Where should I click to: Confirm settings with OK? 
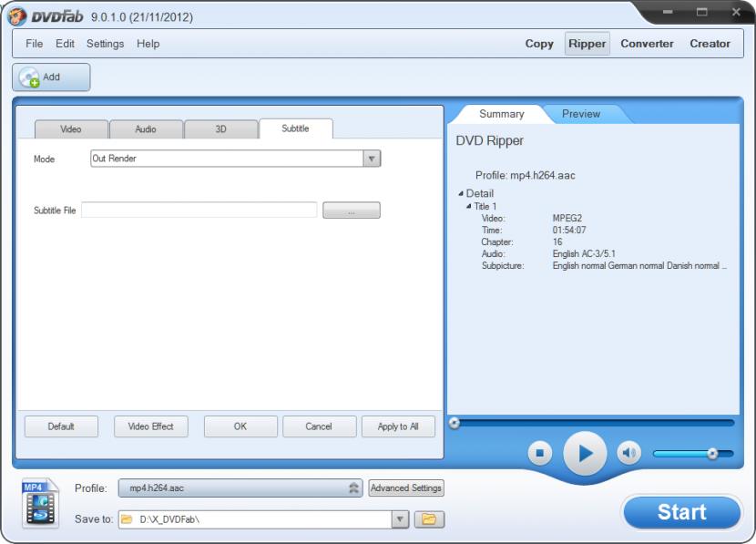[x=240, y=426]
